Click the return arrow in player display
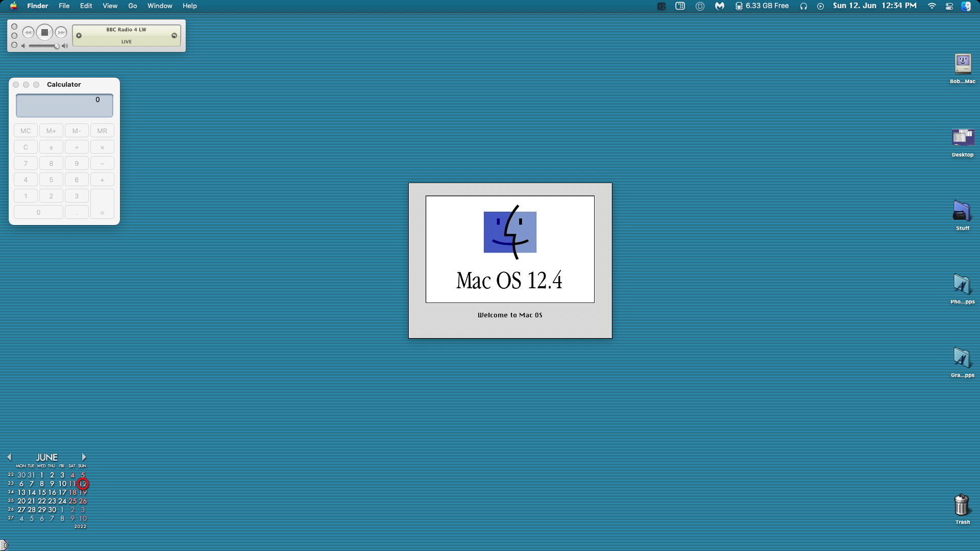 [x=174, y=36]
